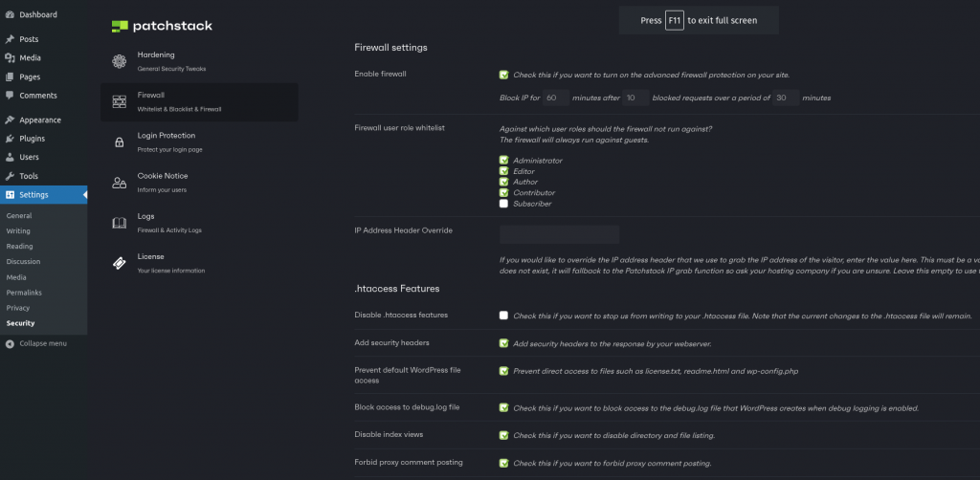Screen dimensions: 980x480
Task: Click the Login Protection padlock icon
Action: coord(120,142)
